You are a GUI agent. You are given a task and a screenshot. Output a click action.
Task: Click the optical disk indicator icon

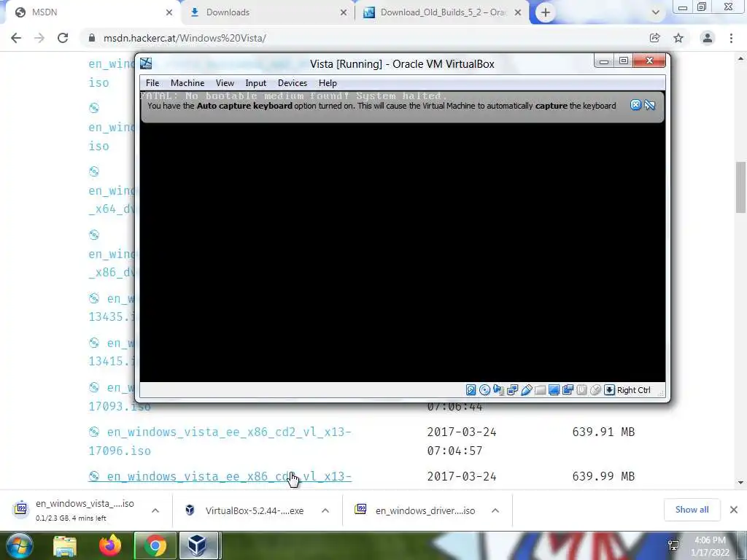[484, 390]
